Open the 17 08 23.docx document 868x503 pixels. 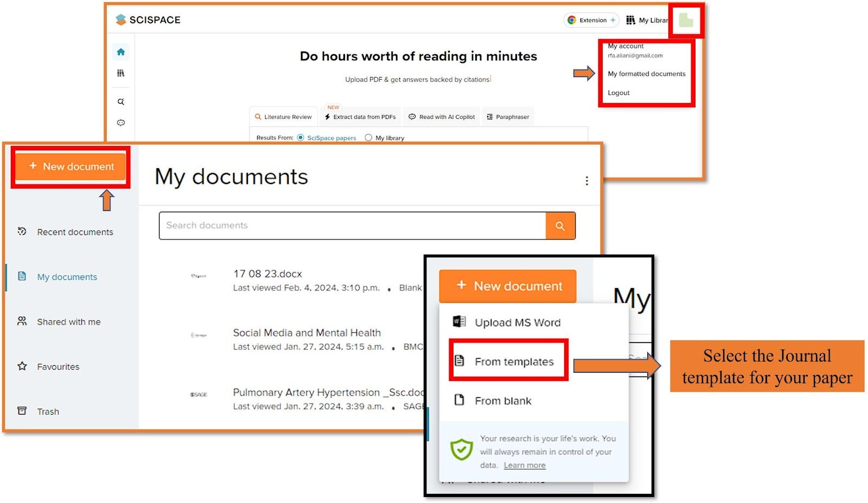pos(267,274)
